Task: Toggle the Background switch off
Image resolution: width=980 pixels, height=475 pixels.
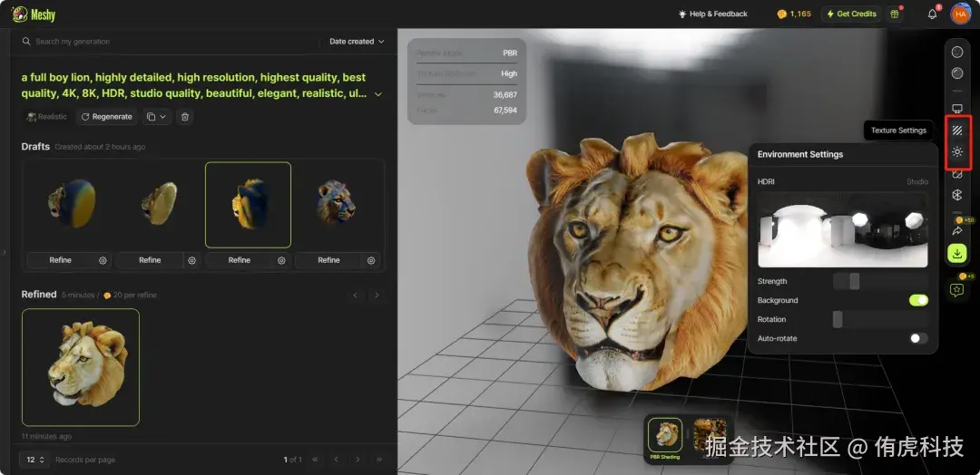Action: (x=918, y=300)
